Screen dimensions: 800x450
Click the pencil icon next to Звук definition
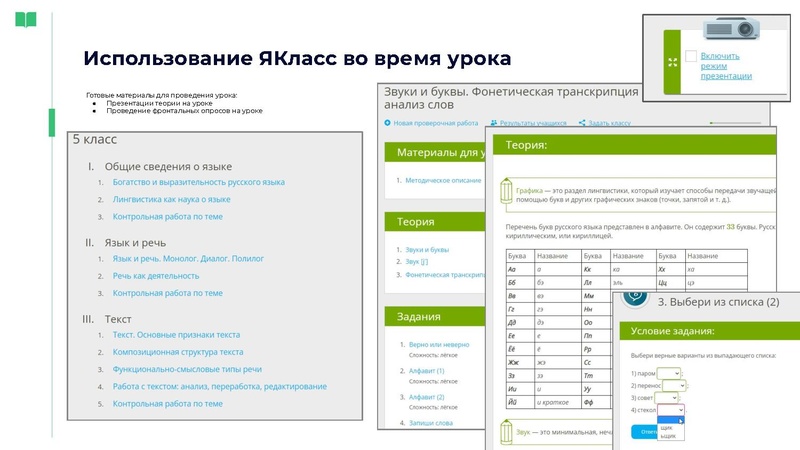pos(506,432)
